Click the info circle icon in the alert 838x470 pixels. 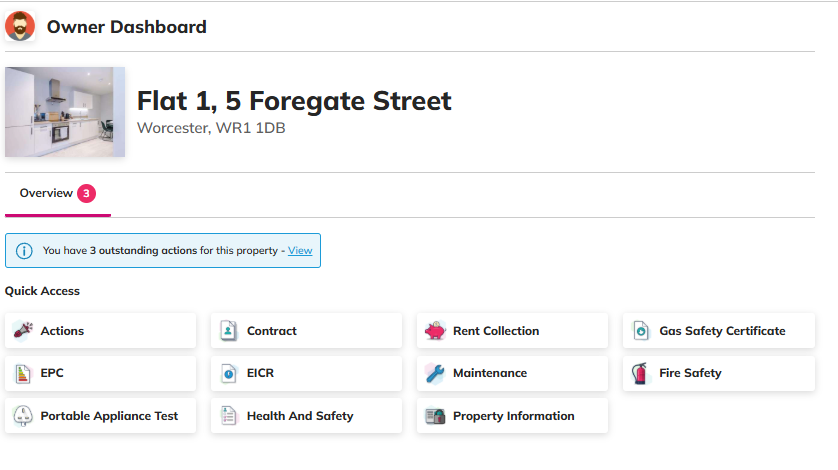[x=25, y=251]
